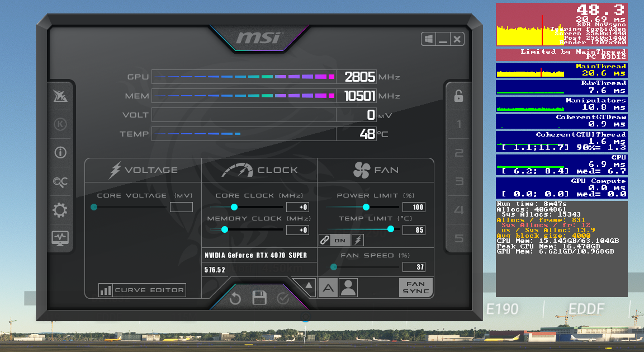Open the Curve Editor
This screenshot has height=352, width=644.
pos(142,290)
